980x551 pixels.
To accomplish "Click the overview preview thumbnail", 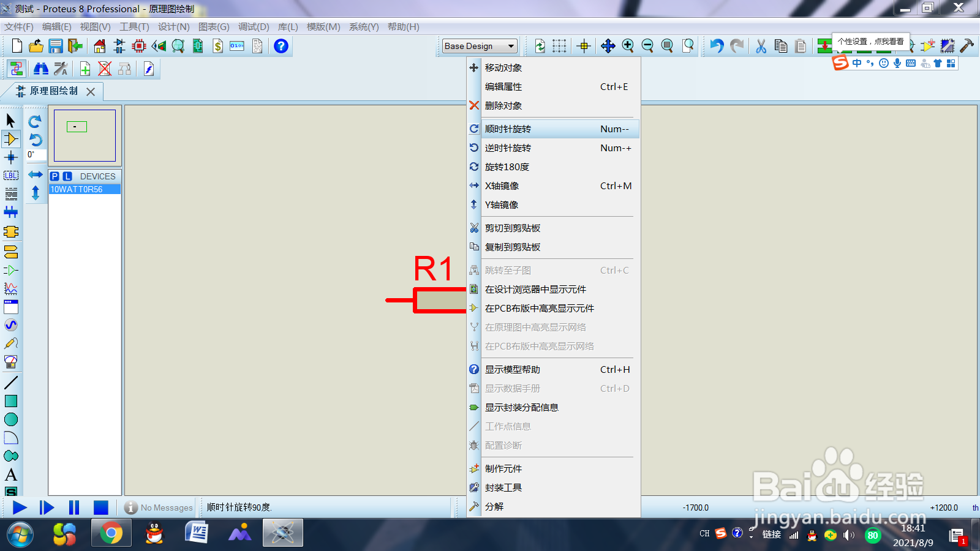I will tap(85, 136).
